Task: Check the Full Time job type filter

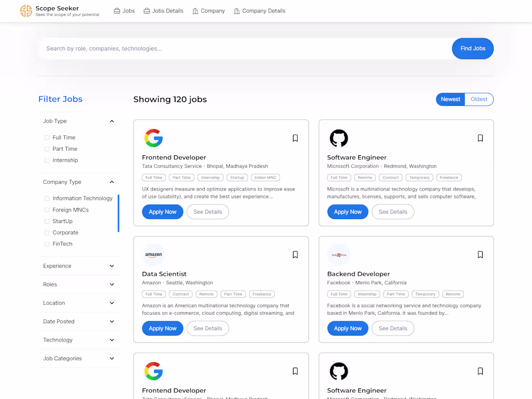Action: pos(47,138)
